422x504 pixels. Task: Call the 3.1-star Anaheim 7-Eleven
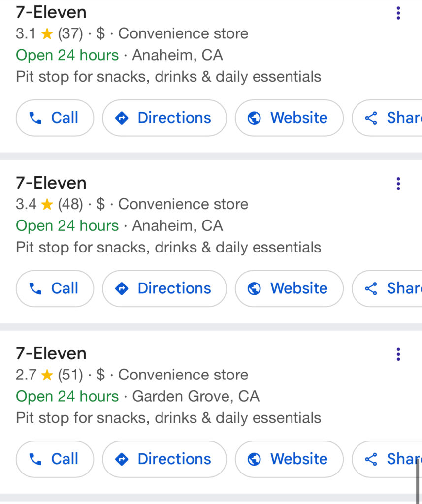tap(55, 118)
